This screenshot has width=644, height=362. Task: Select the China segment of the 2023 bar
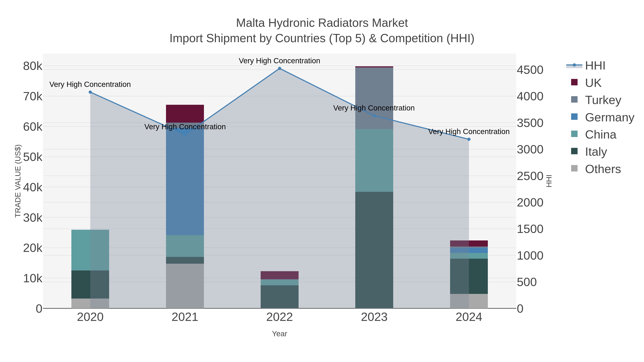tap(374, 160)
